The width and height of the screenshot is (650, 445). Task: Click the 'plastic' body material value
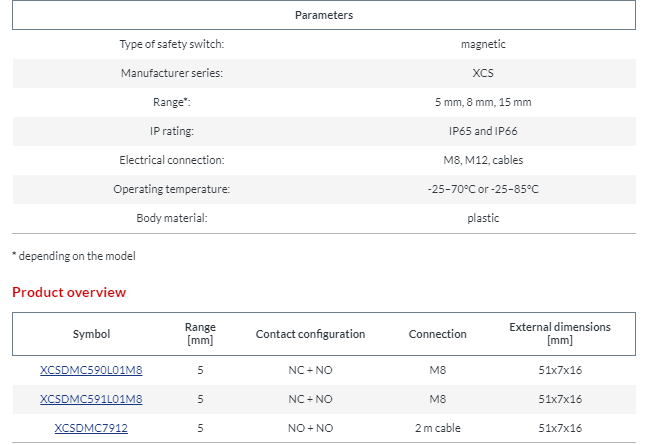click(483, 218)
